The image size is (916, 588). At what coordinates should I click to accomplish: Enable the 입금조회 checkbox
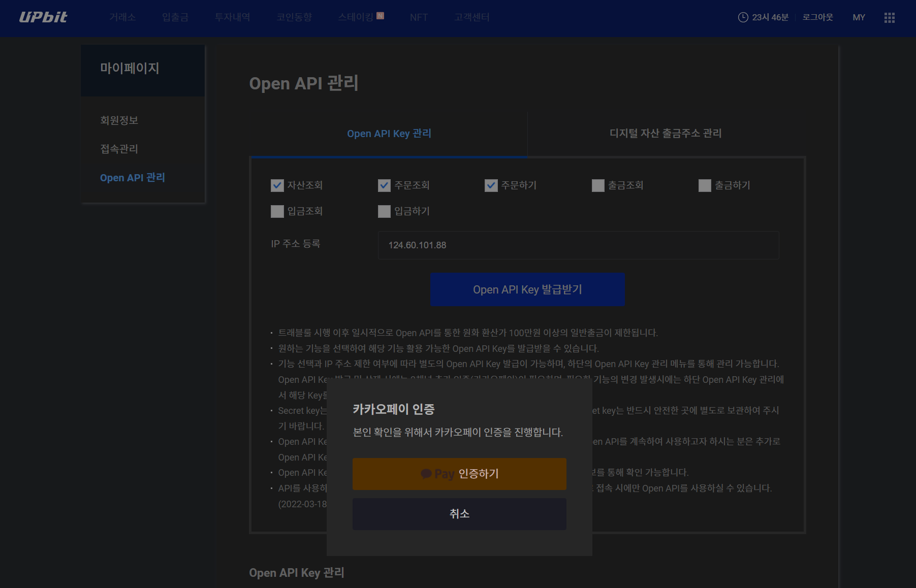tap(277, 211)
